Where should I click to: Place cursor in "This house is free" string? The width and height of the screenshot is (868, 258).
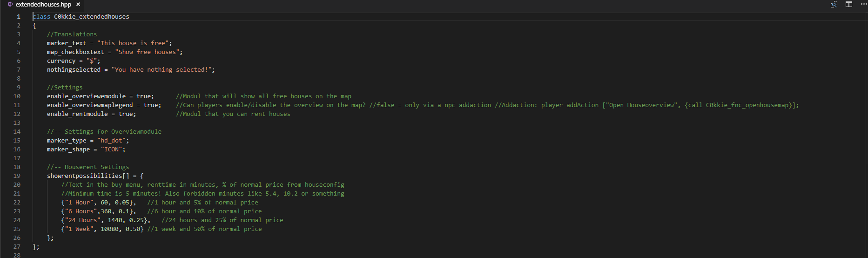point(135,43)
